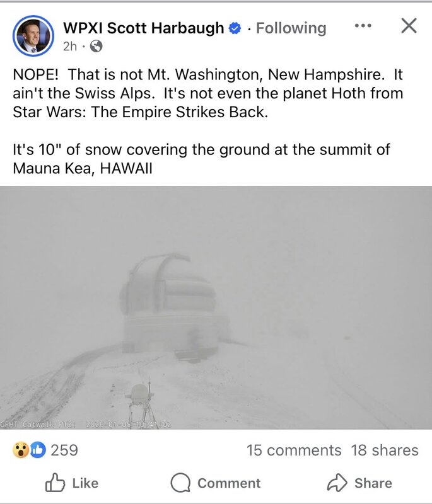Show the 18 shares list

coord(385,450)
